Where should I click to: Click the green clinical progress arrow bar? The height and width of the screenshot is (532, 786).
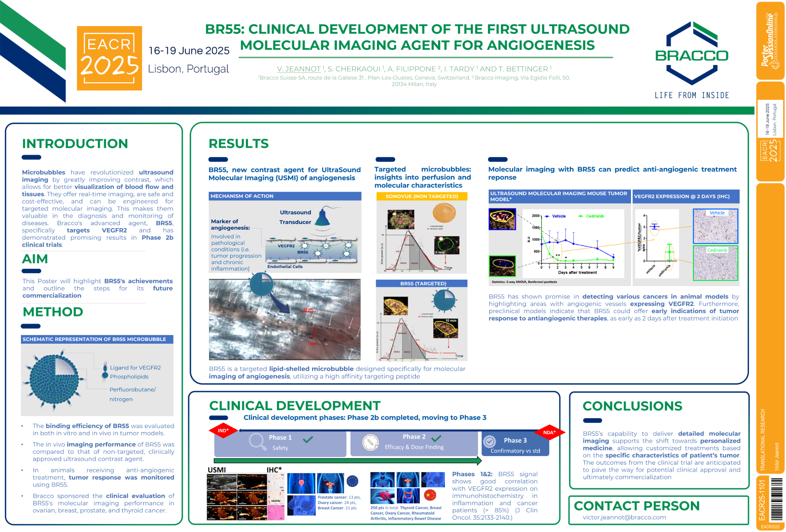pos(348,461)
